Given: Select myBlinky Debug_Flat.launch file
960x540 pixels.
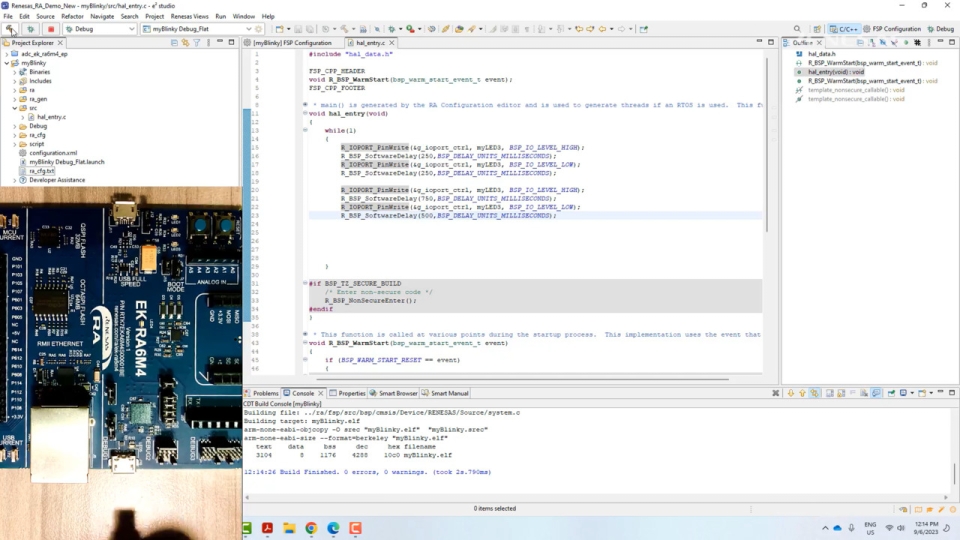Looking at the screenshot, I should pyautogui.click(x=67, y=162).
